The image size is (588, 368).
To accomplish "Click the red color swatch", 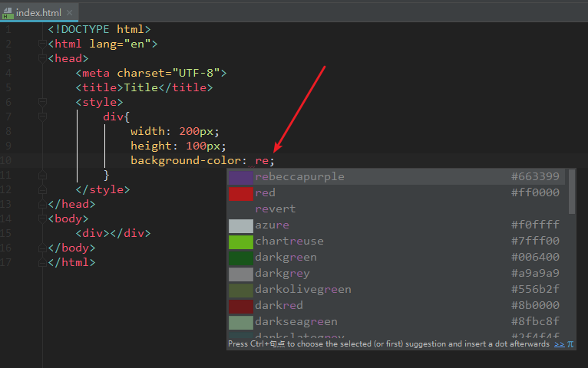I will [241, 194].
